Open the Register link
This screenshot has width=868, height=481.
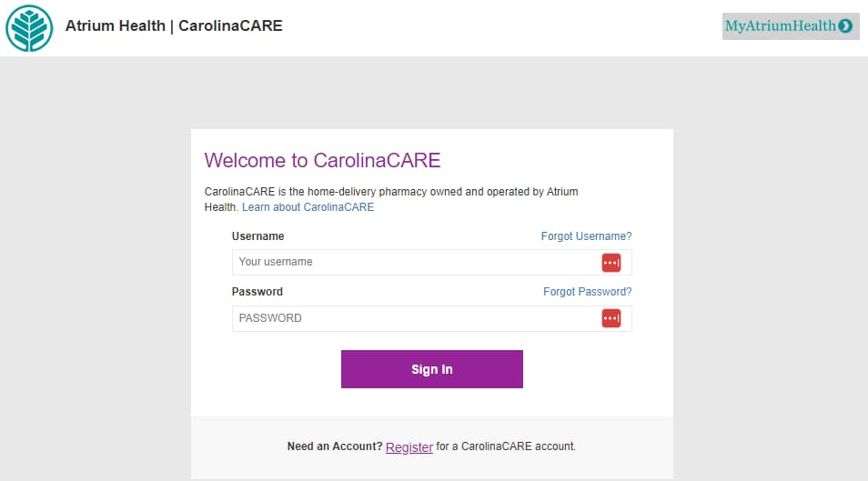[x=409, y=447]
